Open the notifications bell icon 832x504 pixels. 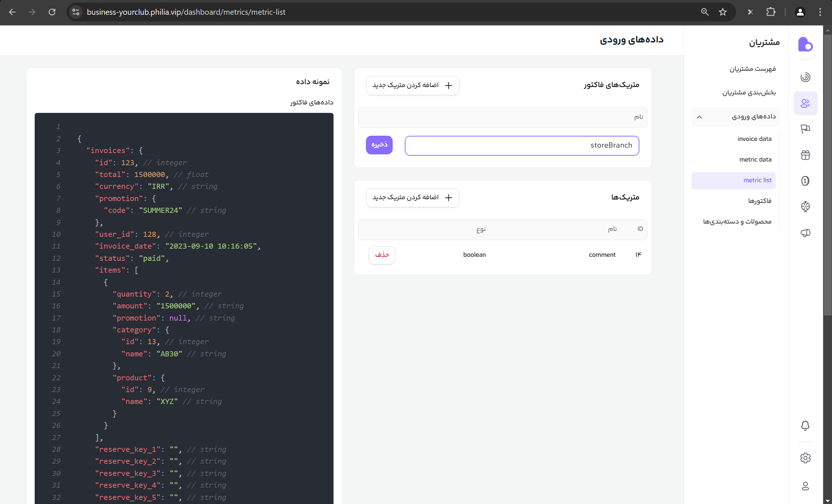(x=805, y=425)
